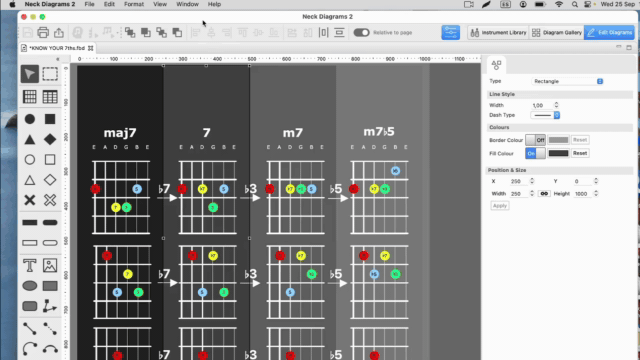
Task: Click the Apply button
Action: pos(500,206)
